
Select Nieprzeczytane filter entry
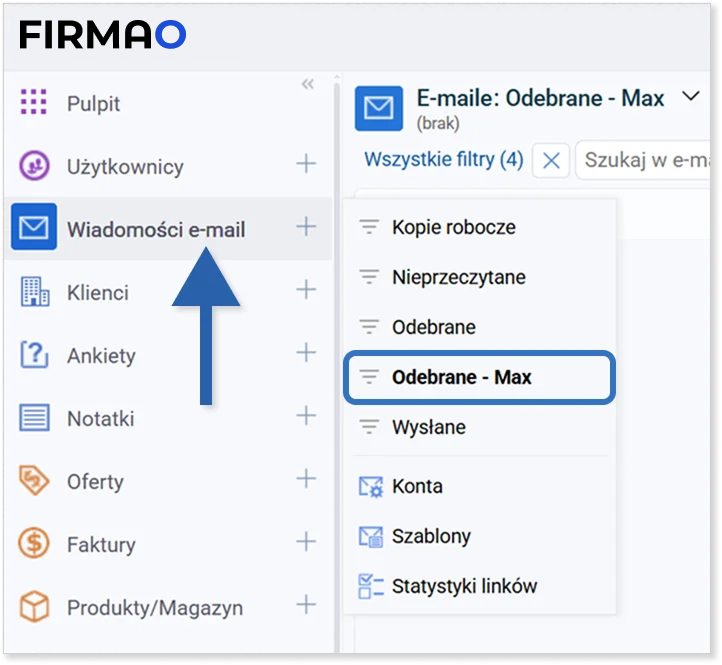[458, 277]
